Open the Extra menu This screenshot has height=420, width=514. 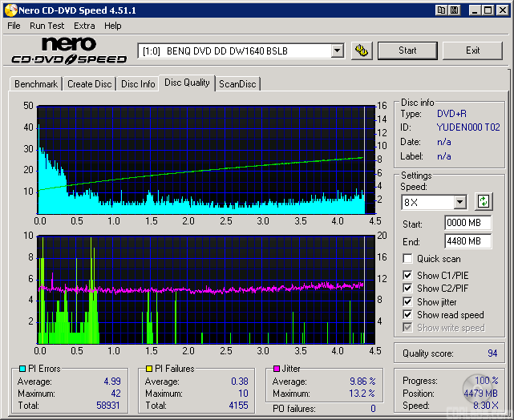pos(84,26)
